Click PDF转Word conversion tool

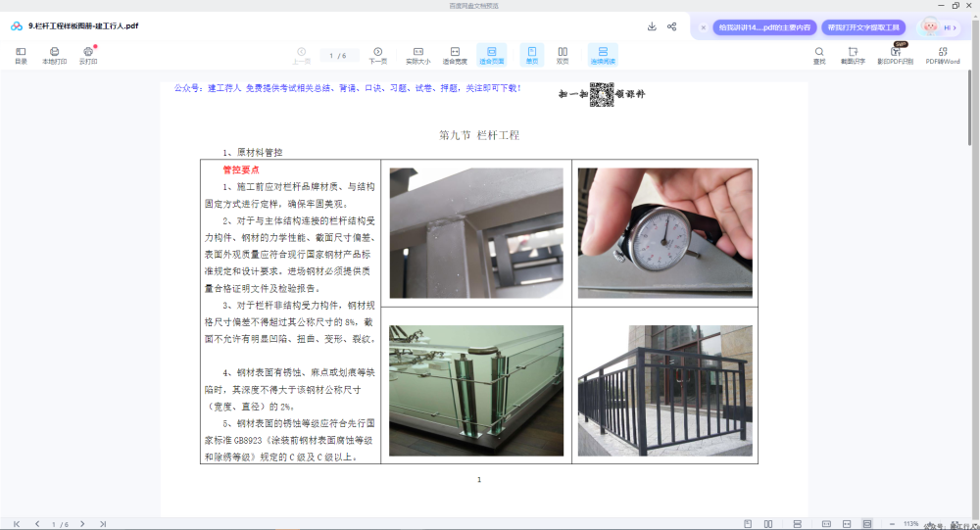coord(943,55)
